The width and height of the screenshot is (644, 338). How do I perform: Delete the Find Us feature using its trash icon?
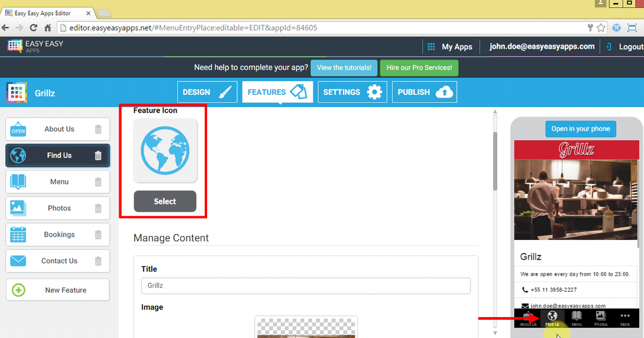pyautogui.click(x=98, y=155)
